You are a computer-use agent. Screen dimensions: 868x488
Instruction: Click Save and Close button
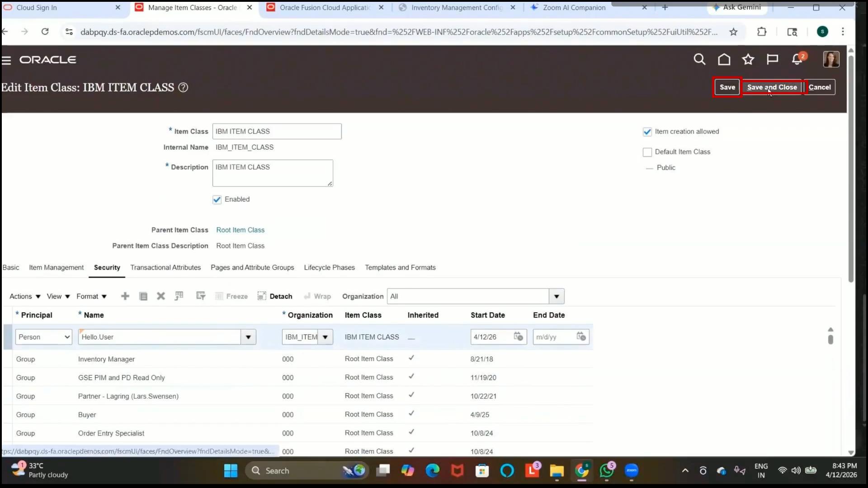tap(772, 87)
